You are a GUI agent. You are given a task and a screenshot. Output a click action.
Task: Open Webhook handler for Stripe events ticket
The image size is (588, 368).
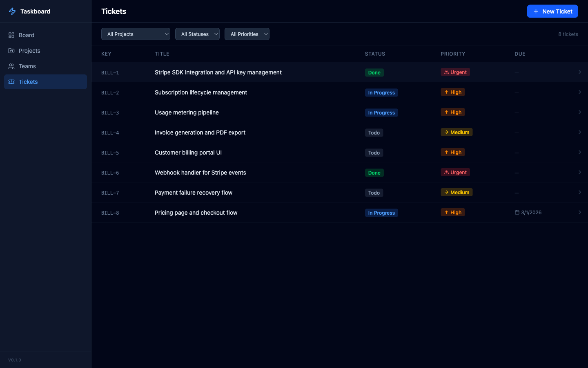(200, 173)
